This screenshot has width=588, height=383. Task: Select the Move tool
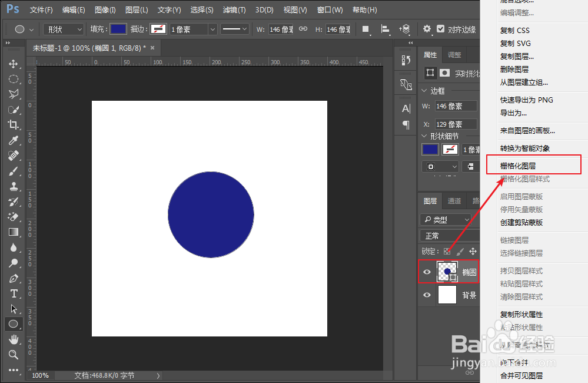(x=14, y=64)
